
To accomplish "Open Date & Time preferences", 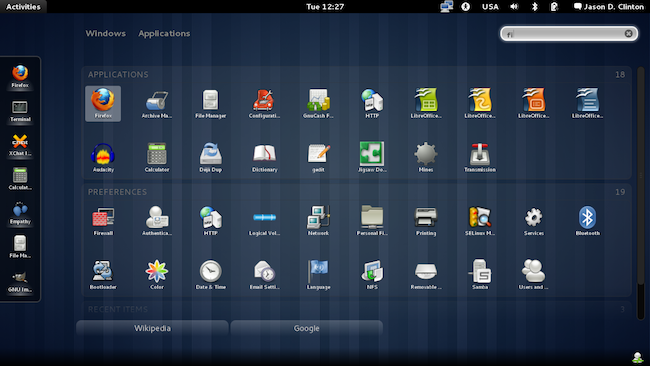I will tap(211, 275).
